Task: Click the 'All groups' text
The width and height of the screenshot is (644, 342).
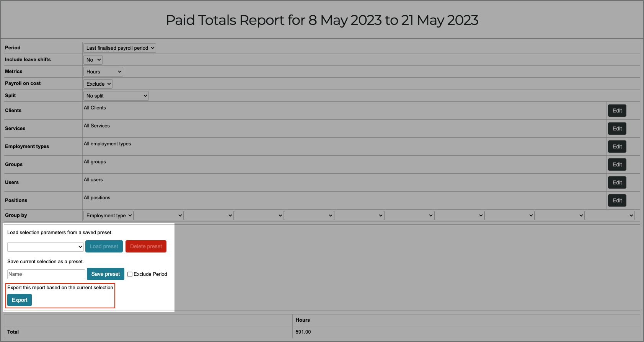Action: point(95,162)
